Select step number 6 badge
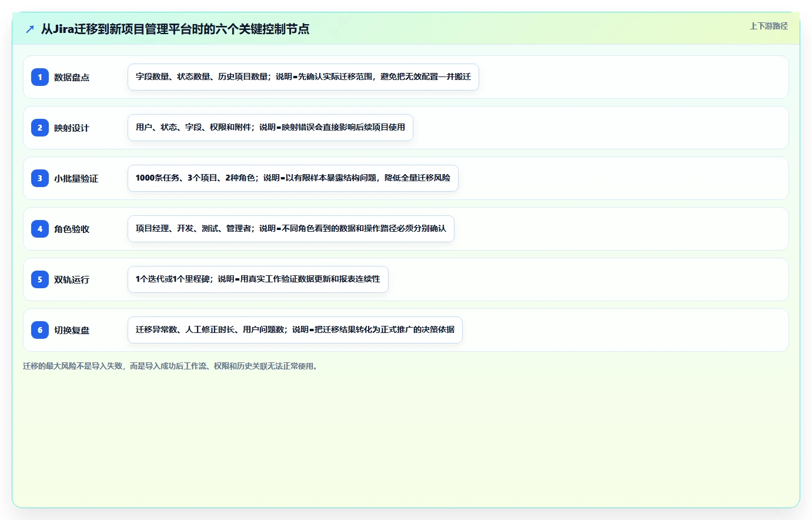 [x=40, y=330]
